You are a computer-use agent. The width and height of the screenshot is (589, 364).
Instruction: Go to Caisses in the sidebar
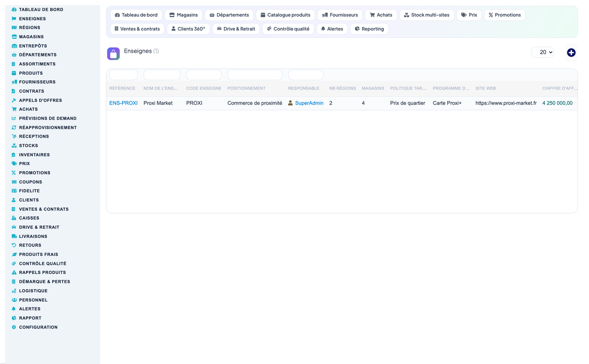(29, 218)
